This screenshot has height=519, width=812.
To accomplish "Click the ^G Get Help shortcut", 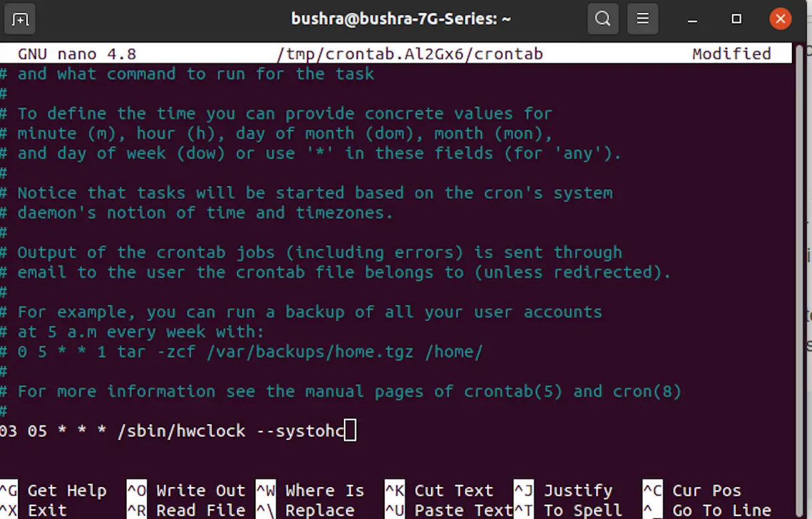I will pyautogui.click(x=54, y=491).
